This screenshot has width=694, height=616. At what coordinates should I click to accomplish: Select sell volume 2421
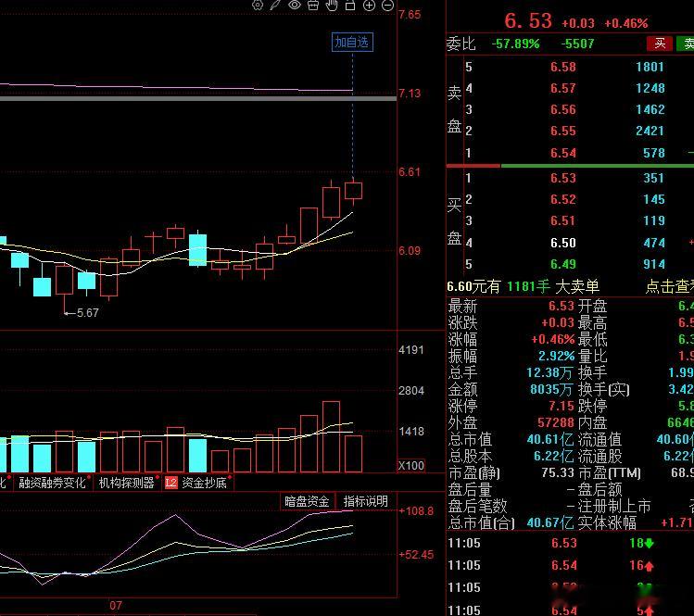(x=650, y=131)
